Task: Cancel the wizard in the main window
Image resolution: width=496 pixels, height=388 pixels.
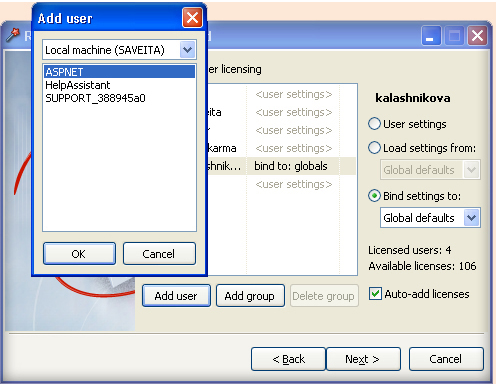Action: [x=446, y=359]
